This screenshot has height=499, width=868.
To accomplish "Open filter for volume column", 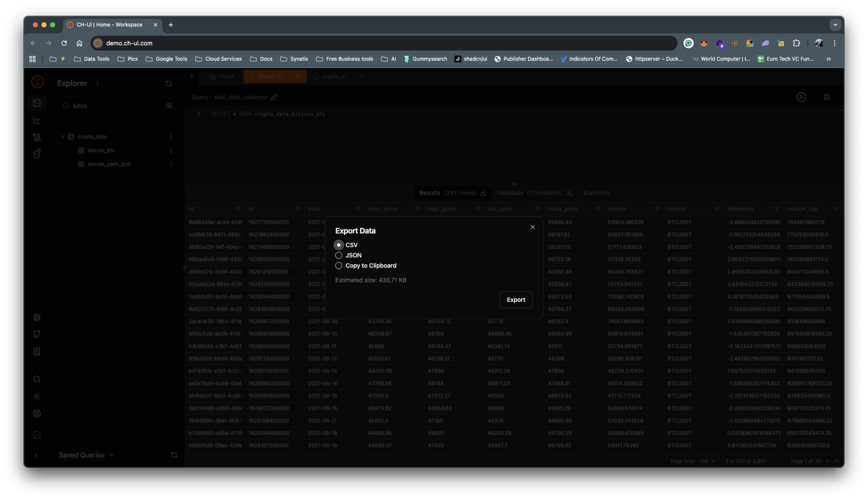I will coord(657,209).
